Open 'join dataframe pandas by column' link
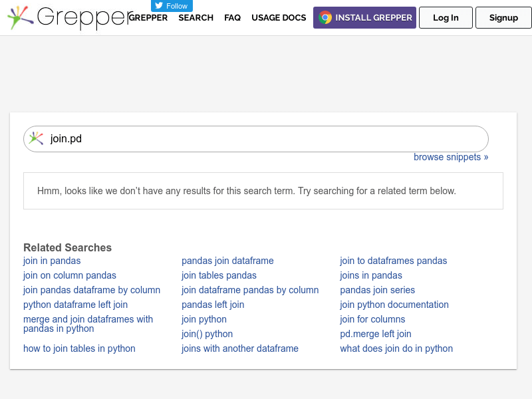The width and height of the screenshot is (532, 399). click(x=250, y=290)
